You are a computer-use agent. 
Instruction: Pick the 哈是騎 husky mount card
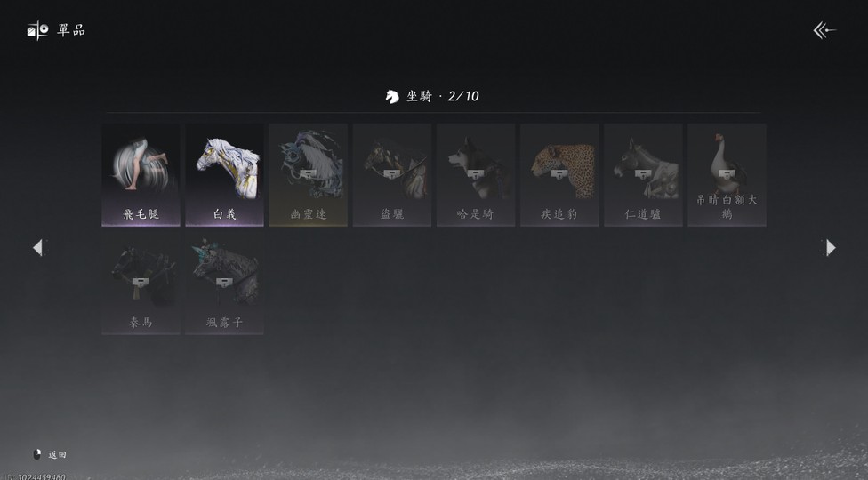(x=476, y=175)
